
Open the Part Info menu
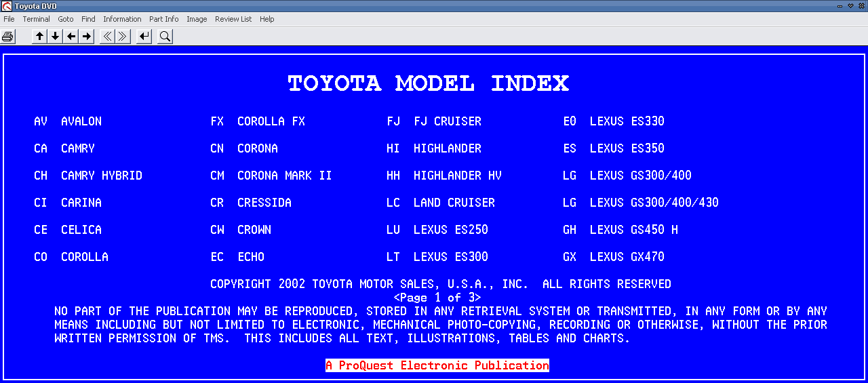coord(164,19)
